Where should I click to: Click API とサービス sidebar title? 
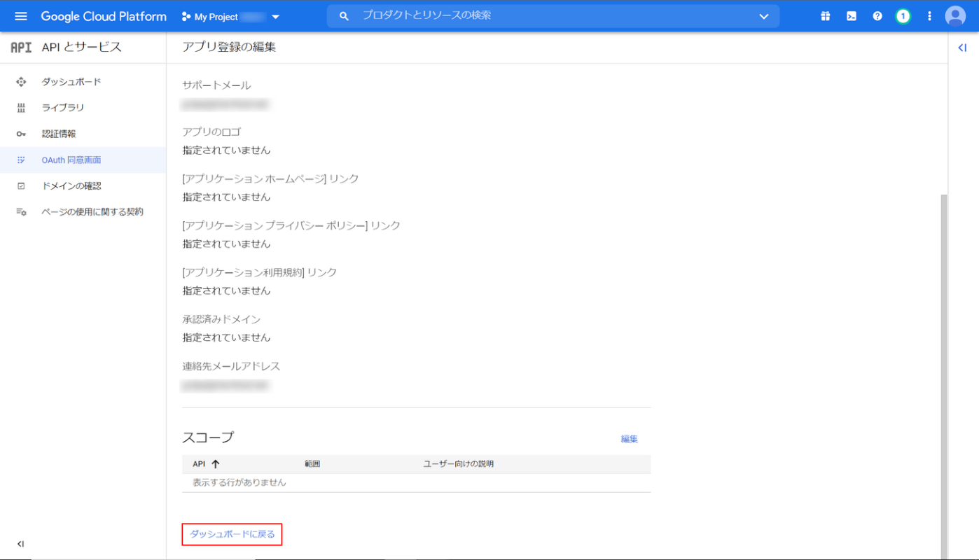pyautogui.click(x=82, y=47)
